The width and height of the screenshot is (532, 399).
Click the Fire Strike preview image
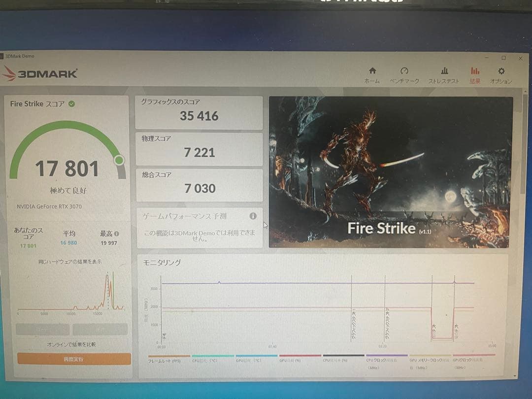391,172
